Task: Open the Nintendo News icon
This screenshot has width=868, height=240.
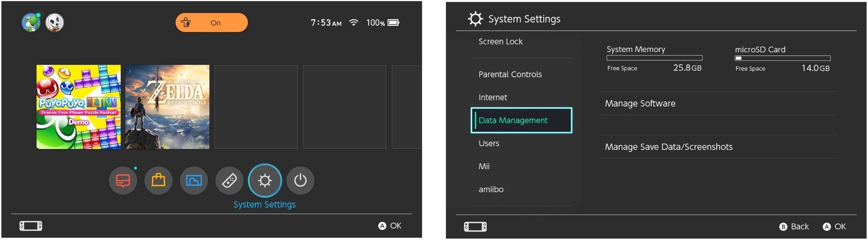Action: tap(123, 181)
